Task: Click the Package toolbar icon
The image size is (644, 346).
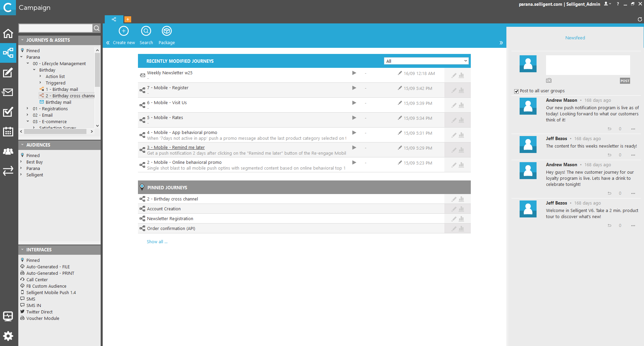Action: pyautogui.click(x=166, y=32)
